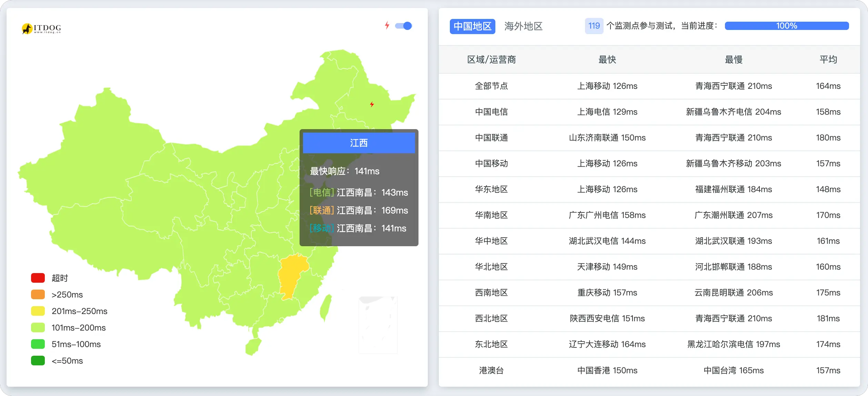
Task: Click 湖北武汉电信 144ms cell
Action: click(x=607, y=241)
